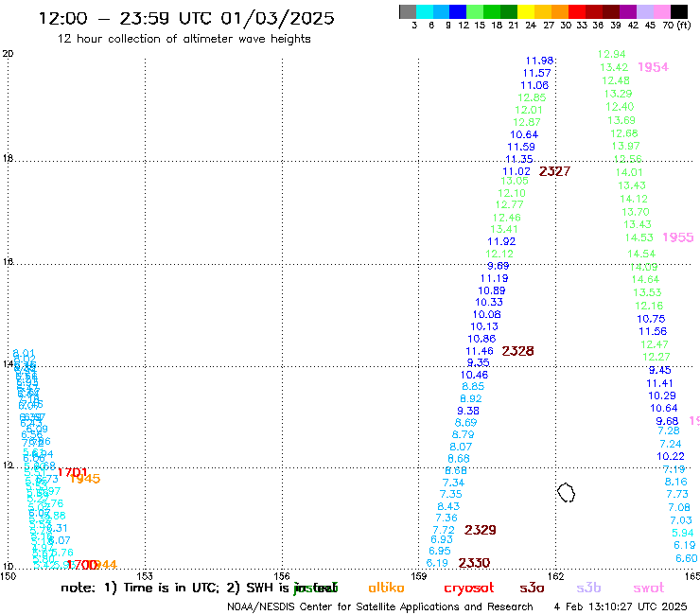This screenshot has height=615, width=700.
Task: Select wave height value 14.64
Action: pyautogui.click(x=645, y=279)
